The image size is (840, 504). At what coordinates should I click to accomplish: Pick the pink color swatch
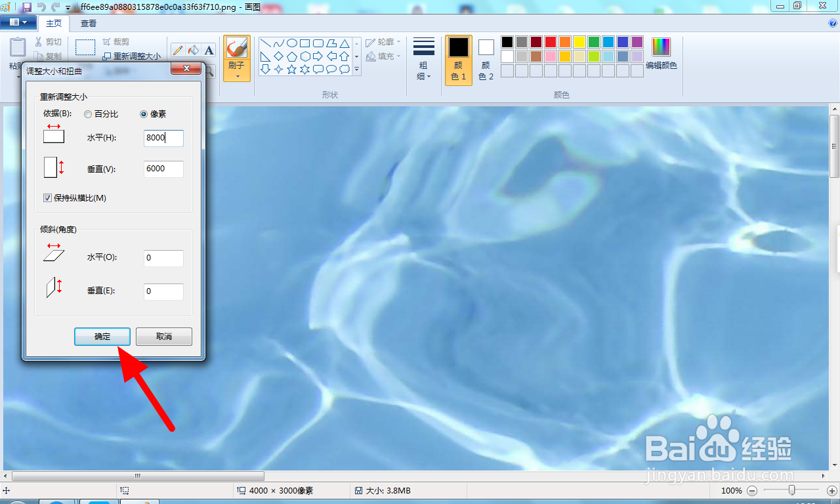click(x=550, y=56)
